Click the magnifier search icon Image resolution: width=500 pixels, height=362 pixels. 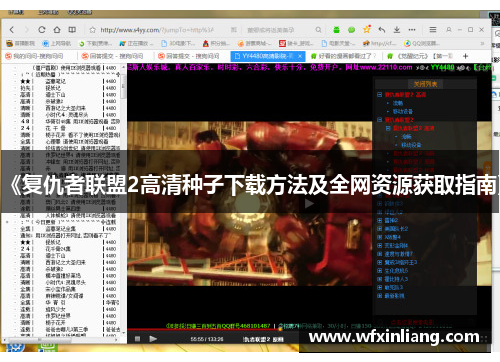pos(318,30)
